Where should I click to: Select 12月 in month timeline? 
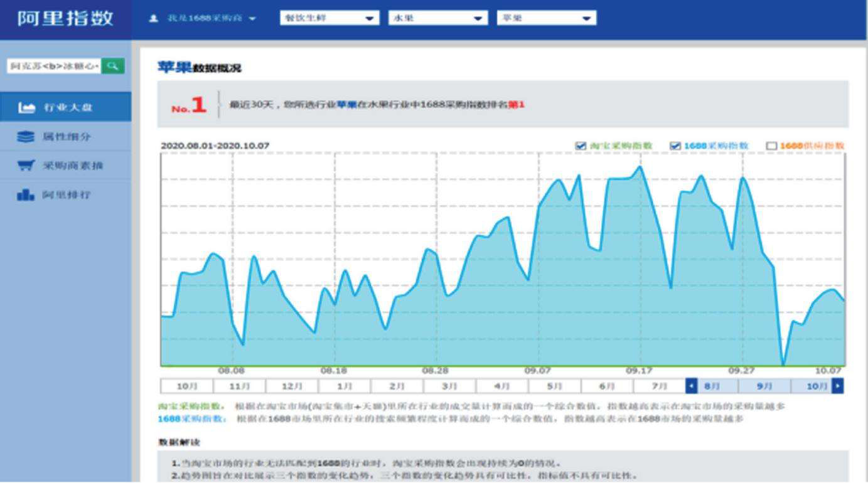[292, 386]
